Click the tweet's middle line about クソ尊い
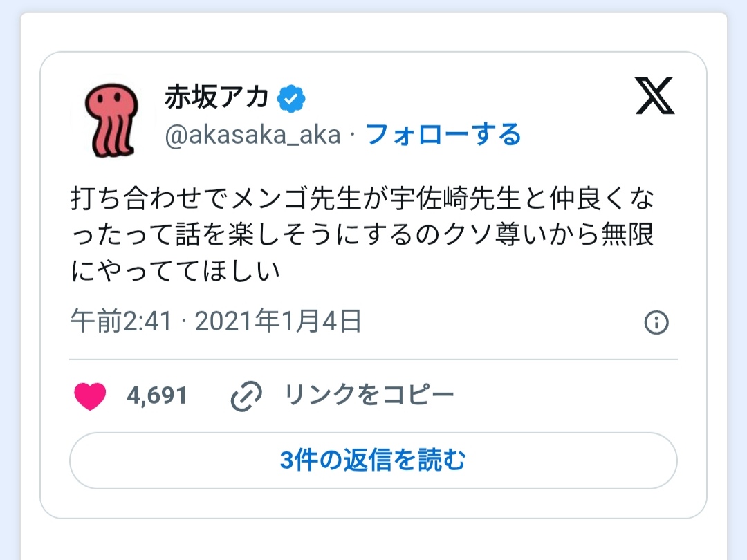 [x=362, y=236]
